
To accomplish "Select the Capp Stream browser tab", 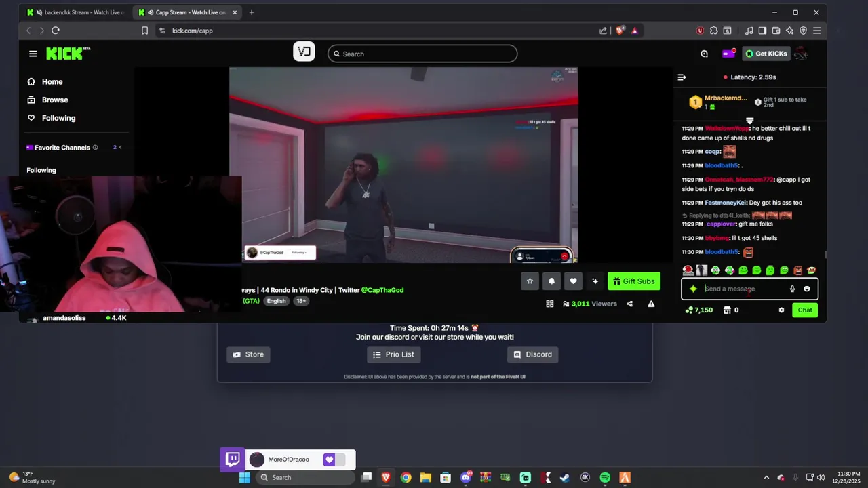I will (x=188, y=12).
